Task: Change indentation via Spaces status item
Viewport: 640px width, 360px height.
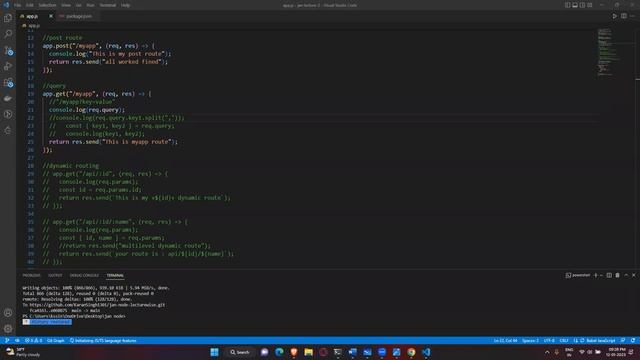Action: point(530,340)
